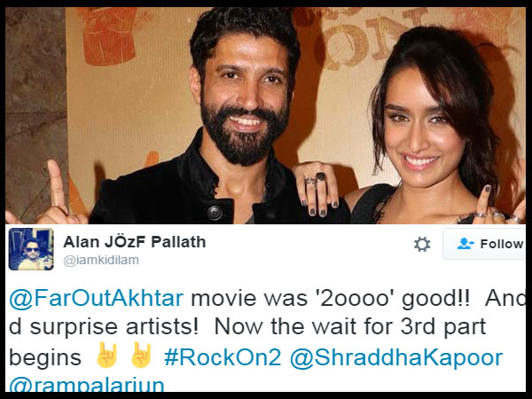Click the smiling woman in the photo

coord(434,129)
